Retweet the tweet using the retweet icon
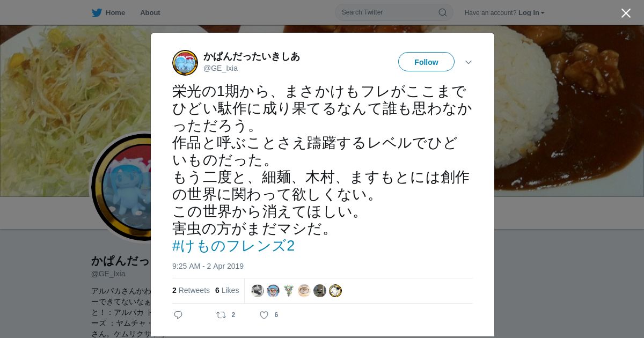This screenshot has width=644, height=338. point(221,315)
